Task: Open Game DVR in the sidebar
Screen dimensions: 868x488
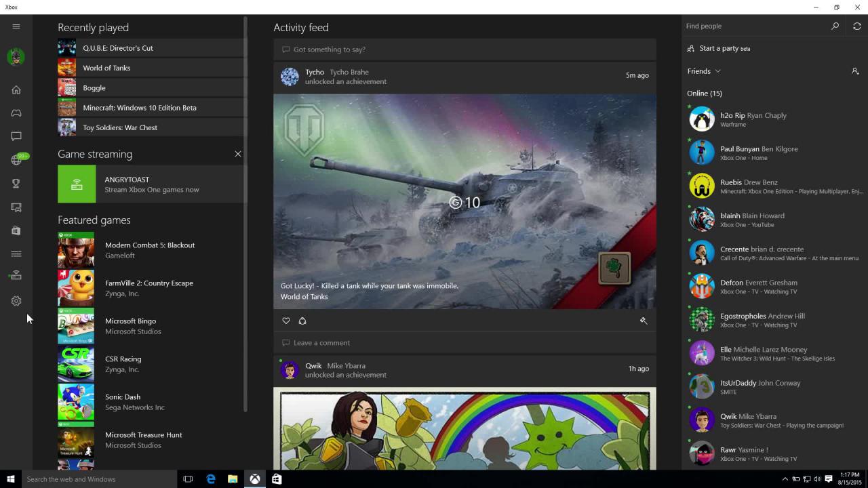Action: [x=16, y=207]
